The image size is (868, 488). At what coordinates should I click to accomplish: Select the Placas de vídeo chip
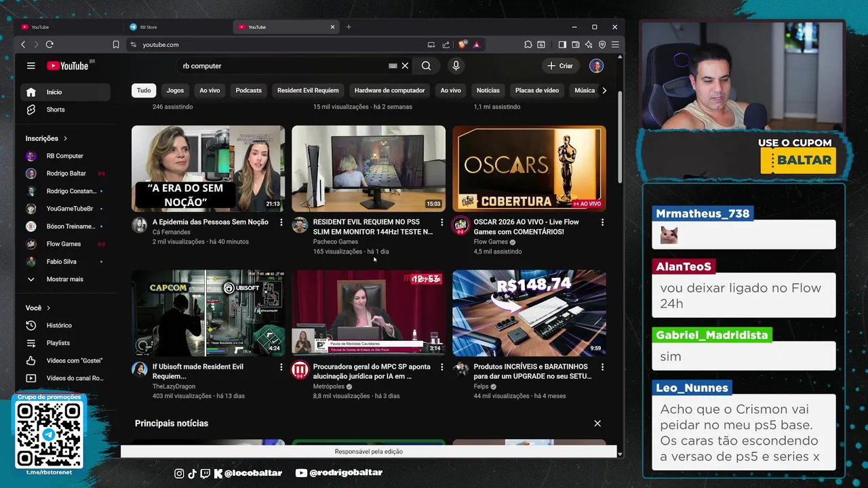[537, 90]
